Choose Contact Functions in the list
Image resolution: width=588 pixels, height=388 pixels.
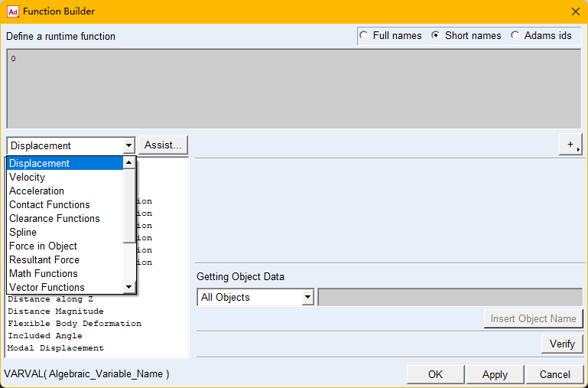pyautogui.click(x=65, y=204)
